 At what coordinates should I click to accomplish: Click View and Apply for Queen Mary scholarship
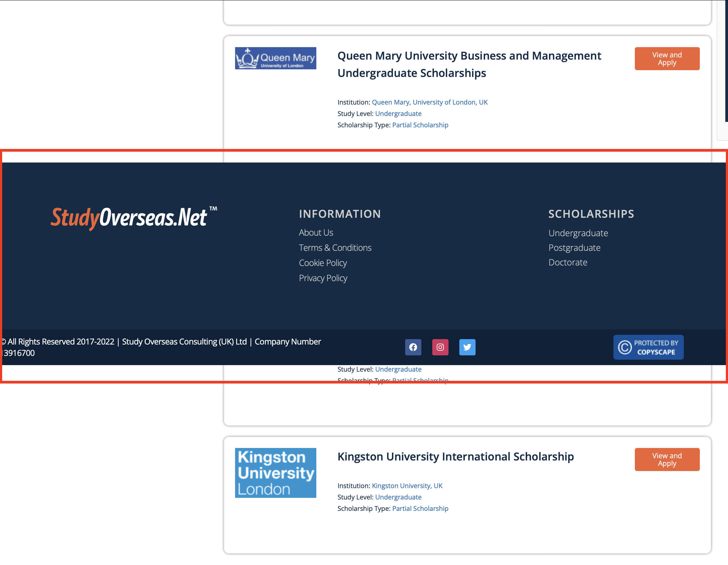667,59
